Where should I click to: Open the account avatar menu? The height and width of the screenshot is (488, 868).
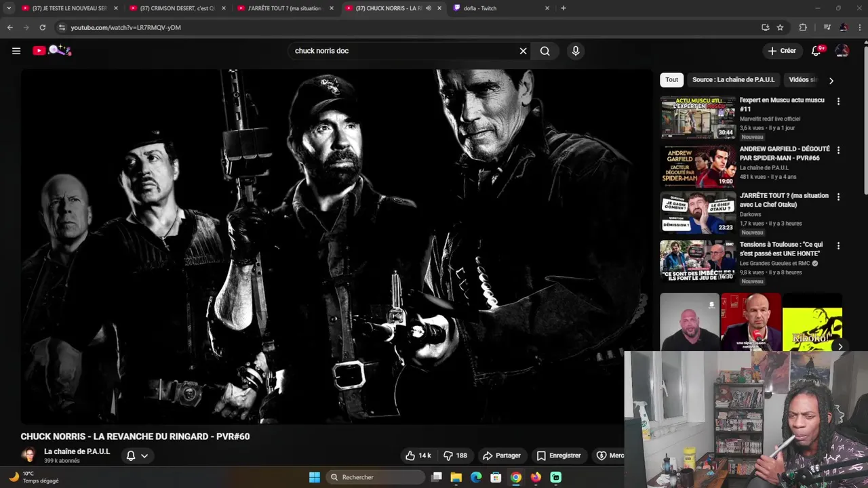pyautogui.click(x=842, y=51)
